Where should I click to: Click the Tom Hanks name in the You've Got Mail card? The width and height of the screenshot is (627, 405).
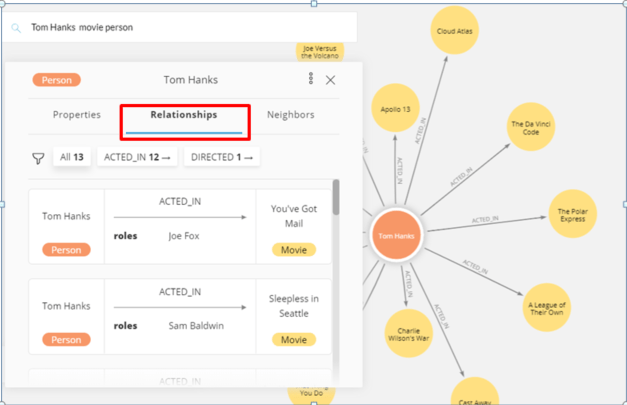66,216
